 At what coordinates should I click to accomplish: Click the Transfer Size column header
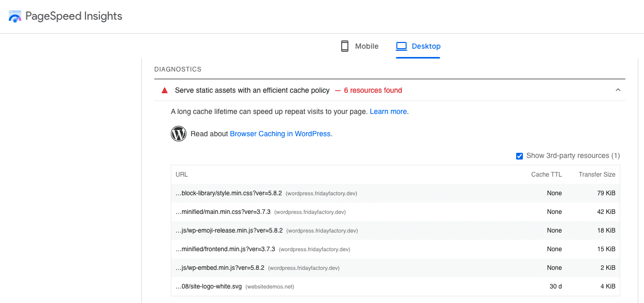[x=596, y=174]
